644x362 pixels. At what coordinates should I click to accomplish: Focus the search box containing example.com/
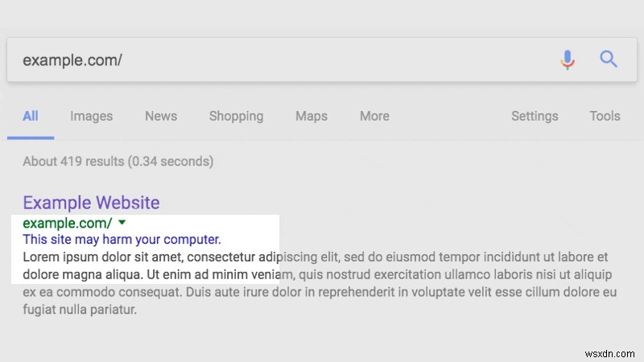[x=274, y=60]
